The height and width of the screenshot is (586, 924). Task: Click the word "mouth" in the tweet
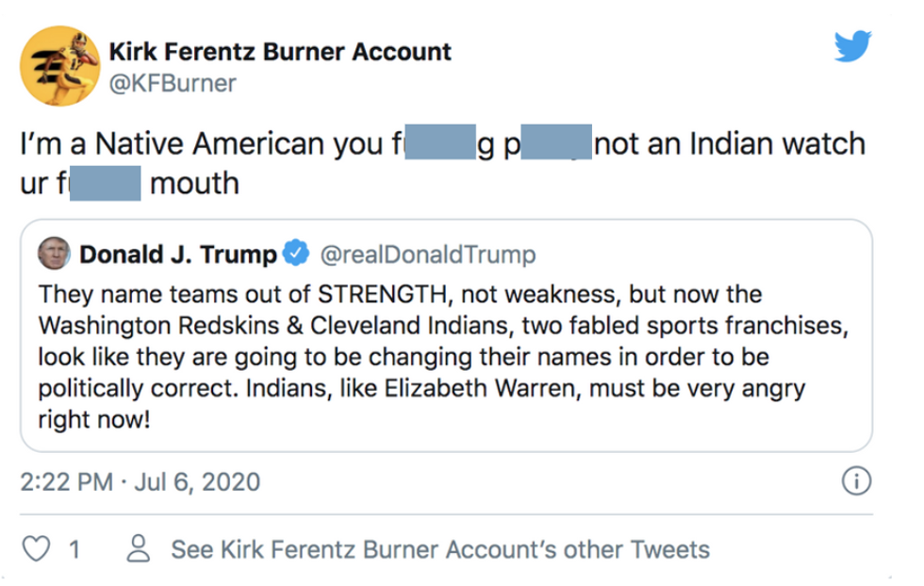click(x=193, y=182)
